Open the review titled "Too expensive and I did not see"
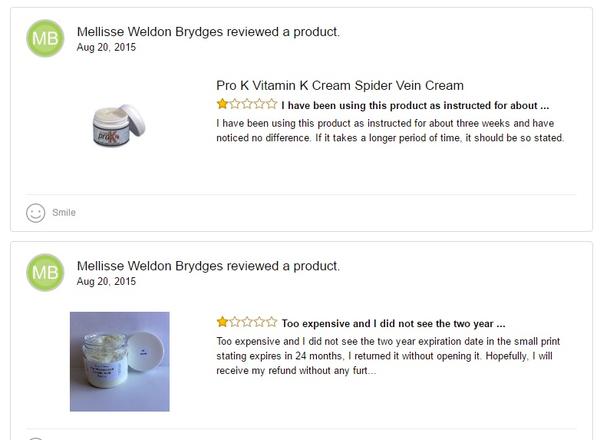610x440 pixels. 393,323
